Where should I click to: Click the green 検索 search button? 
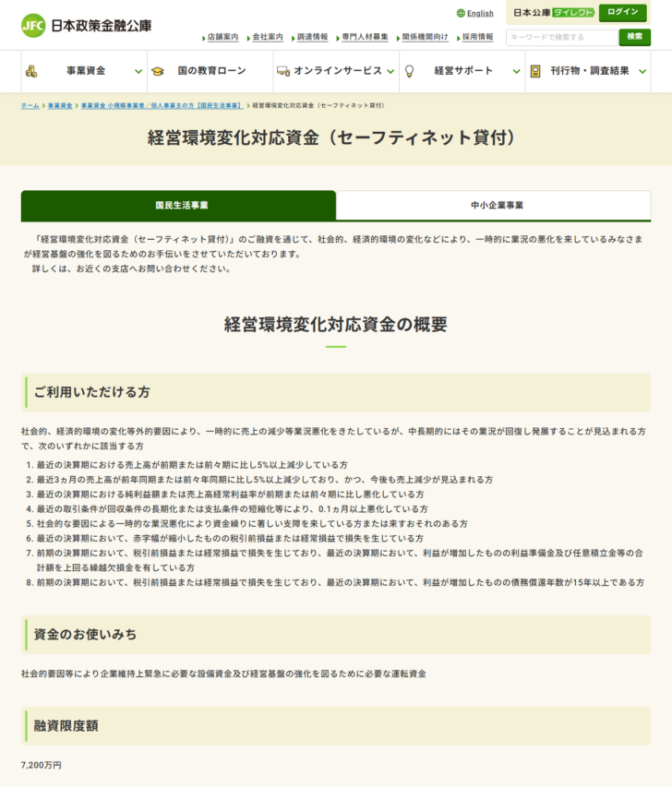click(635, 37)
